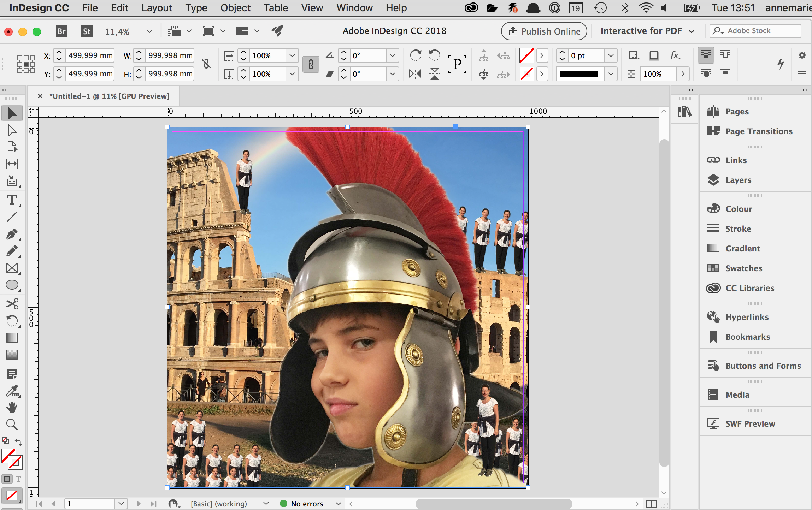Select the Direct Selection tool
The width and height of the screenshot is (812, 510).
pyautogui.click(x=12, y=131)
